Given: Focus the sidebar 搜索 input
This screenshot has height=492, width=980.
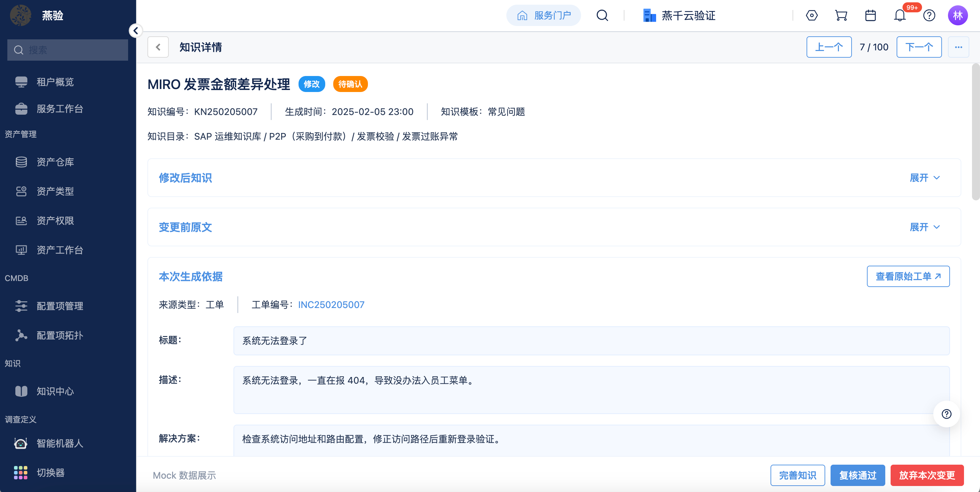Looking at the screenshot, I should pos(68,50).
